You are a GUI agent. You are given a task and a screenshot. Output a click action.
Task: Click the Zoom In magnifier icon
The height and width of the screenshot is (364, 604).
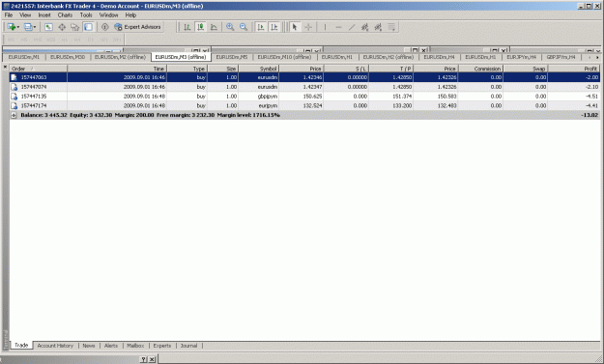click(230, 27)
